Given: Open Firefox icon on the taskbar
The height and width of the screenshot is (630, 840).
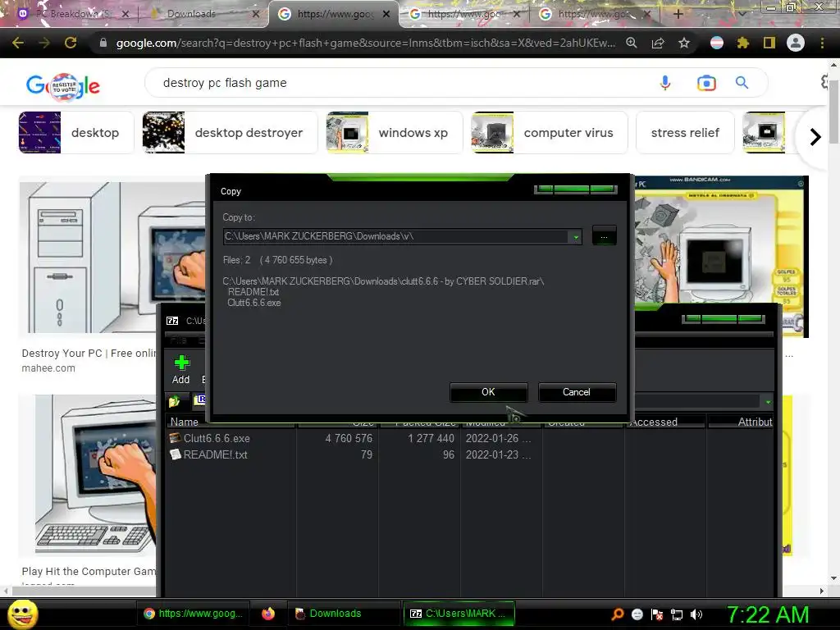Looking at the screenshot, I should point(268,614).
